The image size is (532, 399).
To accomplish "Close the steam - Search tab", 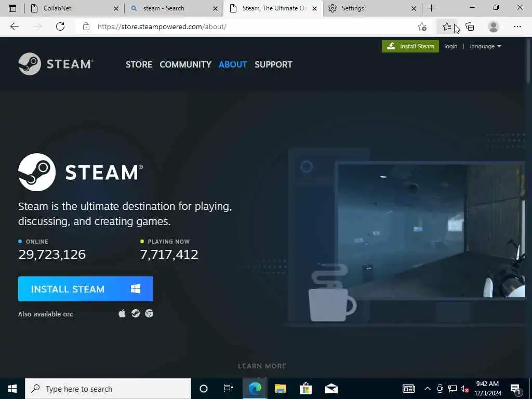I will point(215,8).
